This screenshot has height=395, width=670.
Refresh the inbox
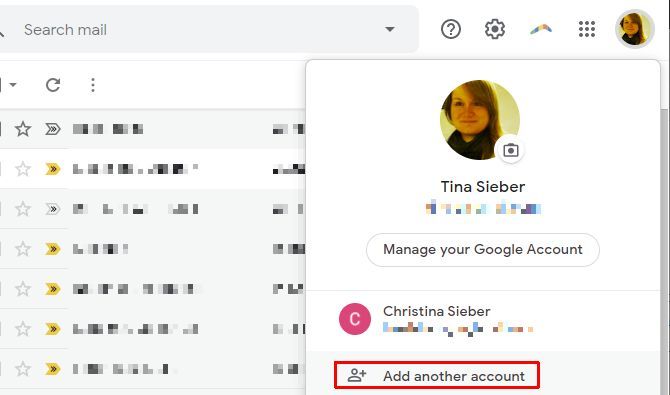click(53, 85)
